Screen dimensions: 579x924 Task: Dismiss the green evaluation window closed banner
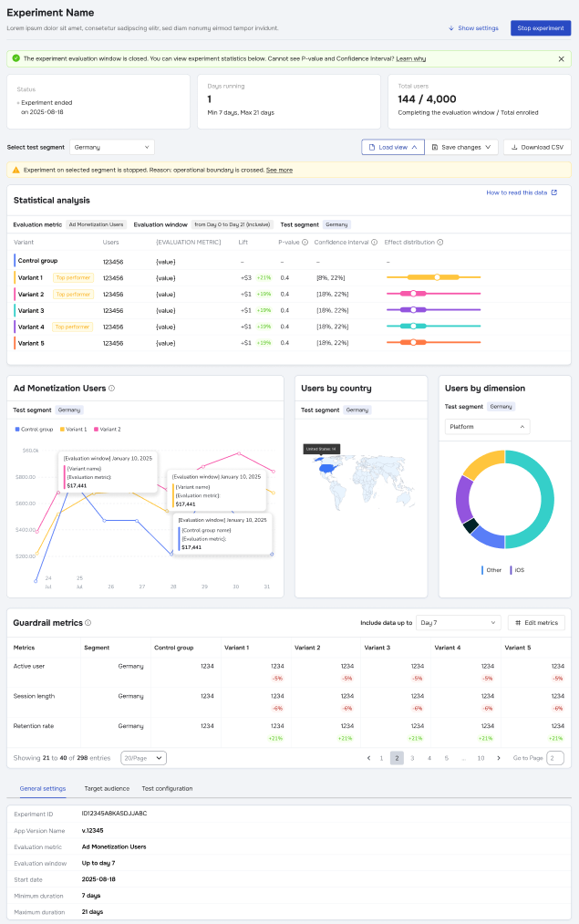(561, 58)
